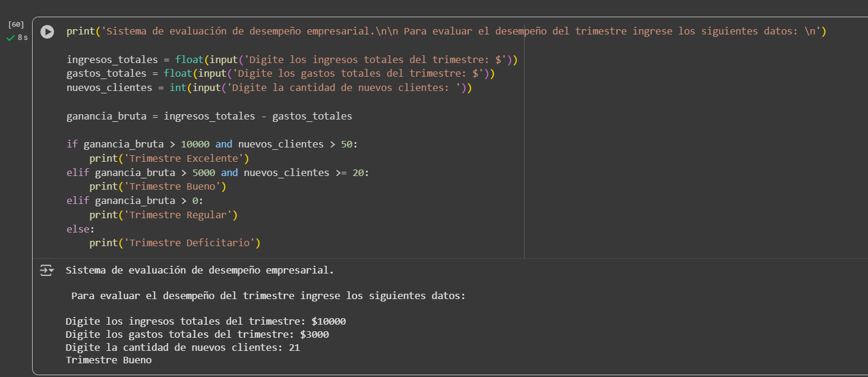Viewport: 868px width, 377px height.
Task: Select the output line showing $10000 ingresos
Action: pos(205,321)
